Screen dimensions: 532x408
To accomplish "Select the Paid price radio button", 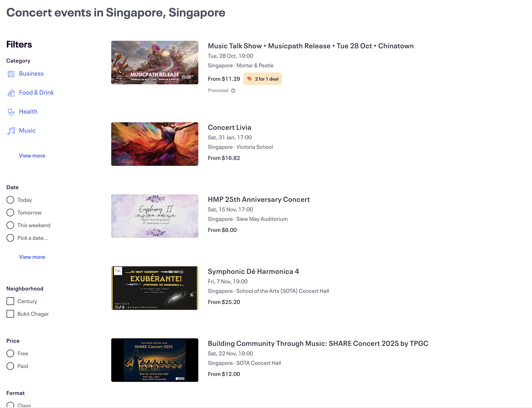I will point(10,366).
